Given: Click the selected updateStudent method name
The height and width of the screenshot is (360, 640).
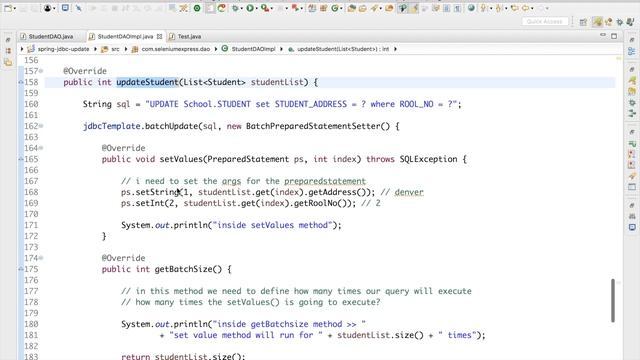Looking at the screenshot, I should pos(147,82).
